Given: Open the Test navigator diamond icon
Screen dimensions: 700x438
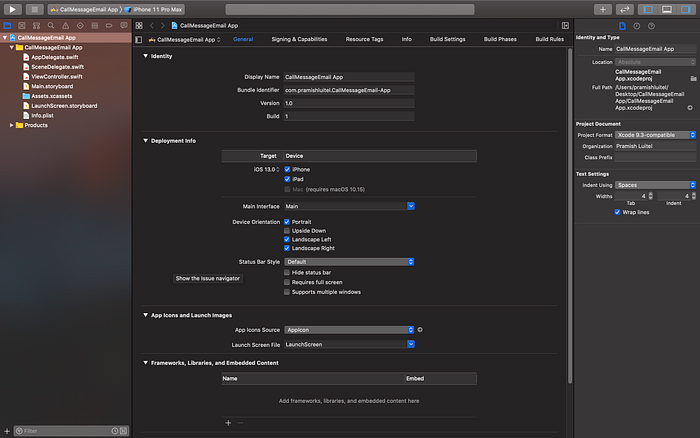Looking at the screenshot, I should pos(80,25).
